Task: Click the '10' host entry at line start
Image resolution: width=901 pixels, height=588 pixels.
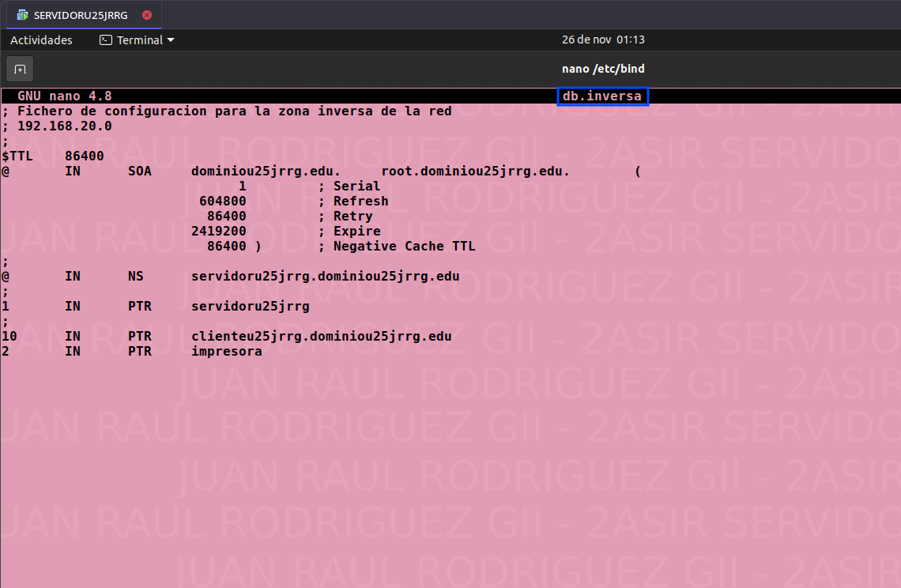Action: click(9, 336)
